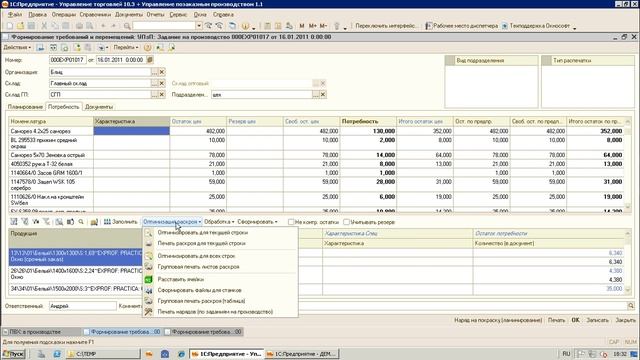
Task: Click the New document icon in main toolbar
Action: (x=9, y=26)
